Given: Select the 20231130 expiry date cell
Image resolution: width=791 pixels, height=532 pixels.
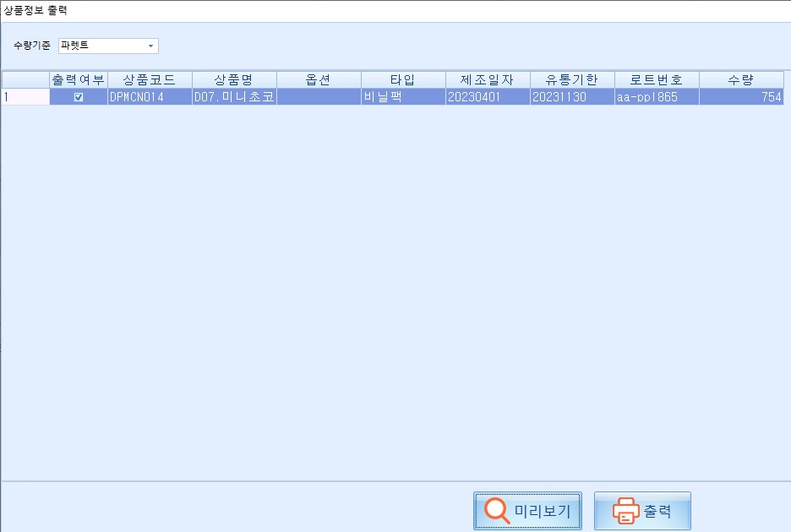Looking at the screenshot, I should point(572,97).
